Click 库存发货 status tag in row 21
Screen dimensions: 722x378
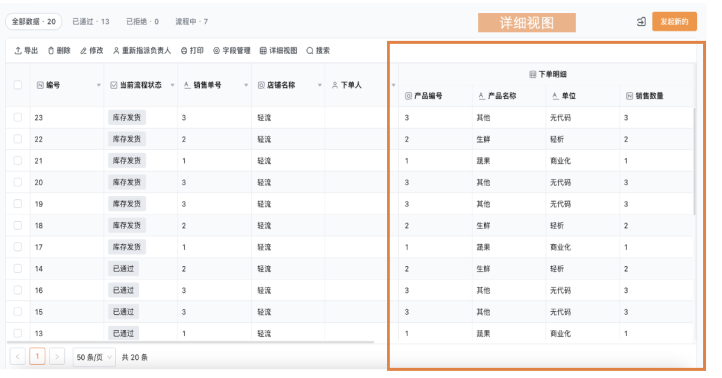[x=127, y=161]
